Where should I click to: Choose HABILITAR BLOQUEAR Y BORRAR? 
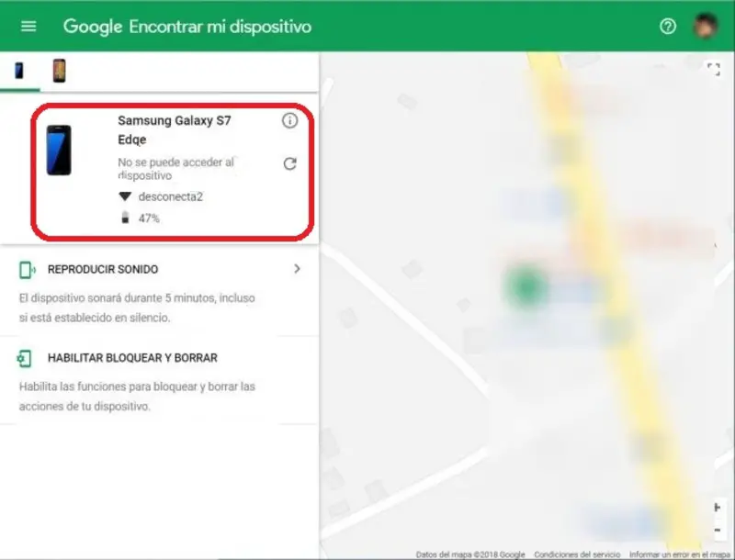[x=132, y=358]
